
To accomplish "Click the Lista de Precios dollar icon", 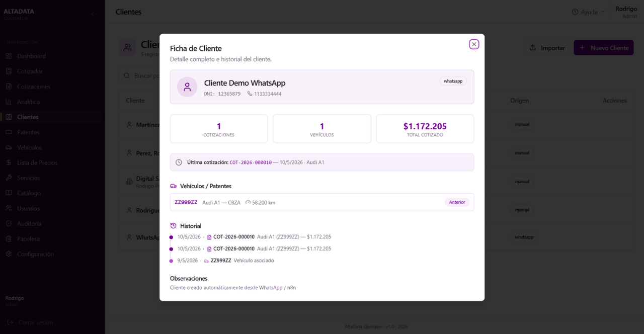I will point(9,163).
